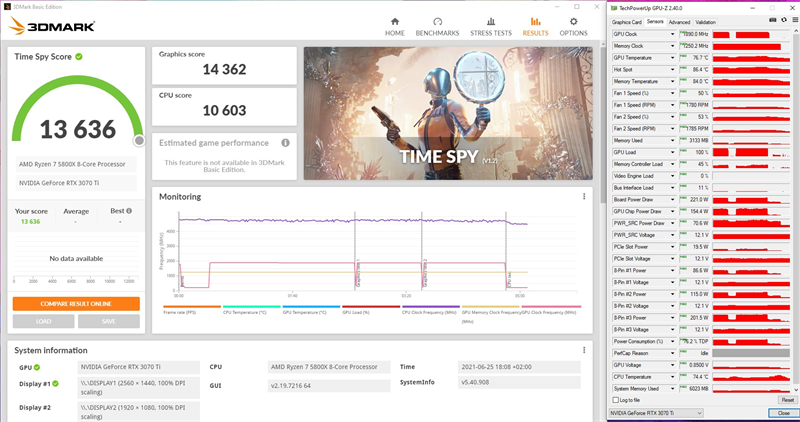Go to the Benchmarks section
This screenshot has height=422, width=800.
[x=437, y=26]
